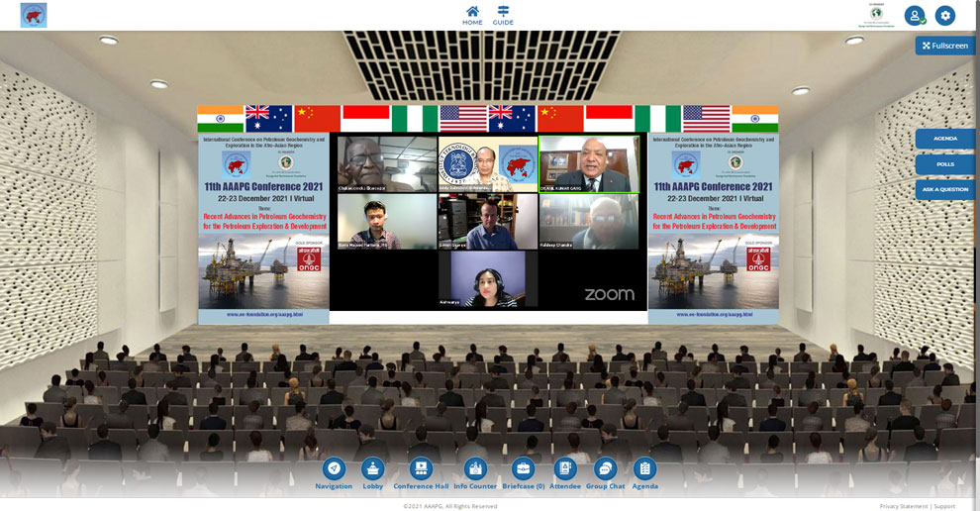Click the ONGC sponsor logo on right banner
The image size is (980, 511).
pyautogui.click(x=758, y=258)
